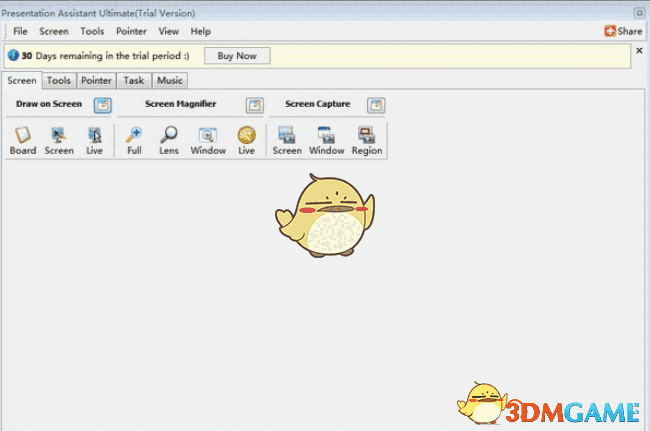Click the Buy Now button

point(237,56)
